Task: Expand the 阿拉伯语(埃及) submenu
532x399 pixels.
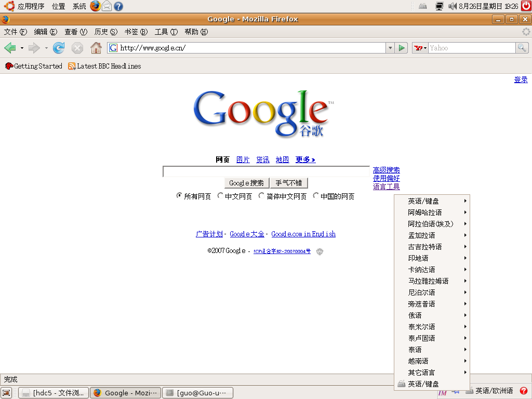Action: click(432, 224)
